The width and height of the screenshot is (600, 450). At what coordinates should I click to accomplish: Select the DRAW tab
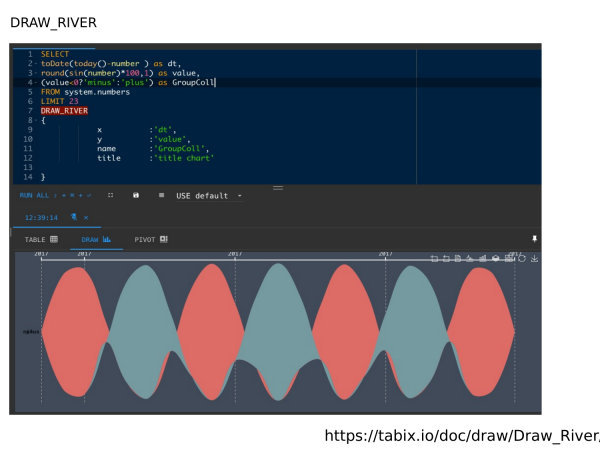96,240
